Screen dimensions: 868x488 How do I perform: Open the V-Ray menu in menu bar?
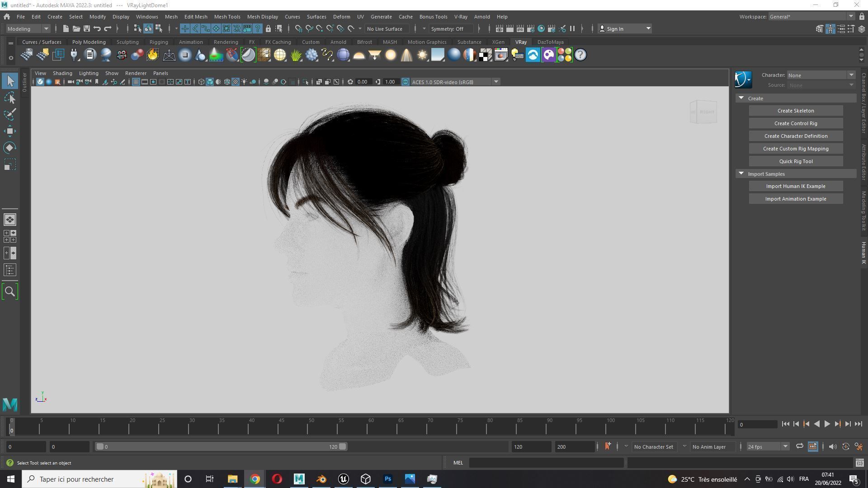pos(461,17)
